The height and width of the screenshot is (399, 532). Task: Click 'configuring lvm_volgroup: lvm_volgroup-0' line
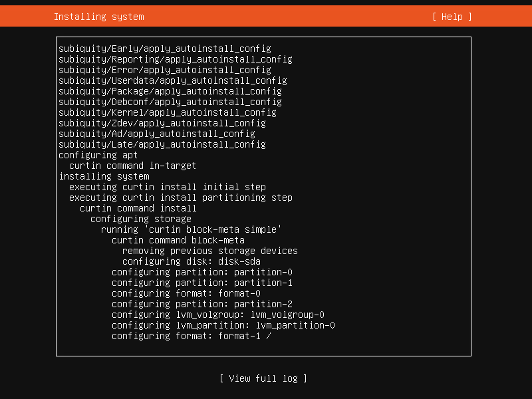click(217, 315)
